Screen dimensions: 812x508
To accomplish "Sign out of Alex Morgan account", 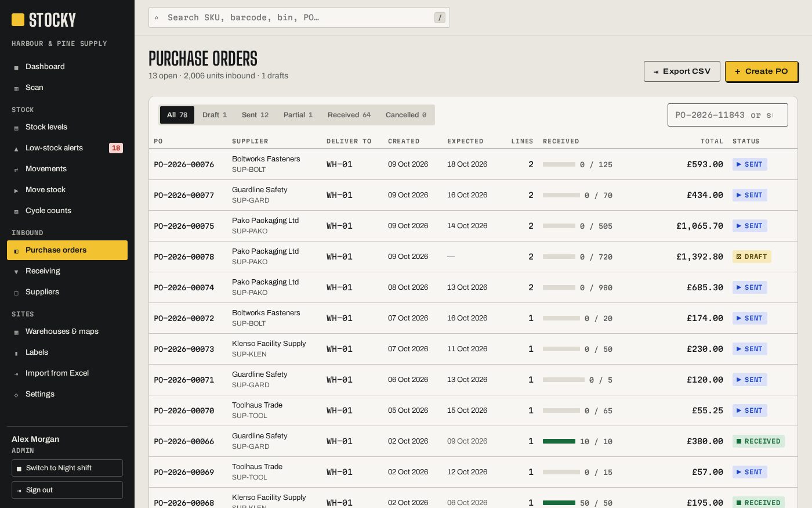I will click(x=67, y=490).
